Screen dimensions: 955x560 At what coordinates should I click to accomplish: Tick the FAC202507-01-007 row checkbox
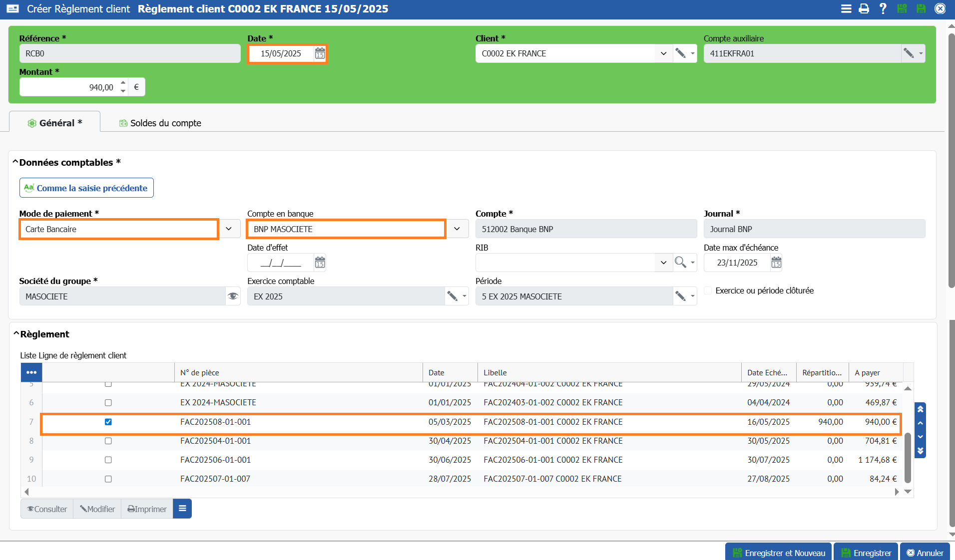[108, 479]
